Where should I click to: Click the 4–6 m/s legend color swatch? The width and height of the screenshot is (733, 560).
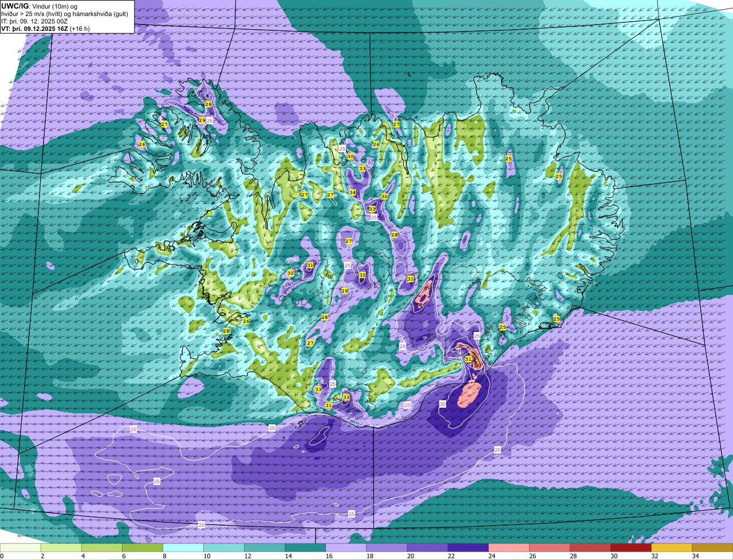click(102, 548)
